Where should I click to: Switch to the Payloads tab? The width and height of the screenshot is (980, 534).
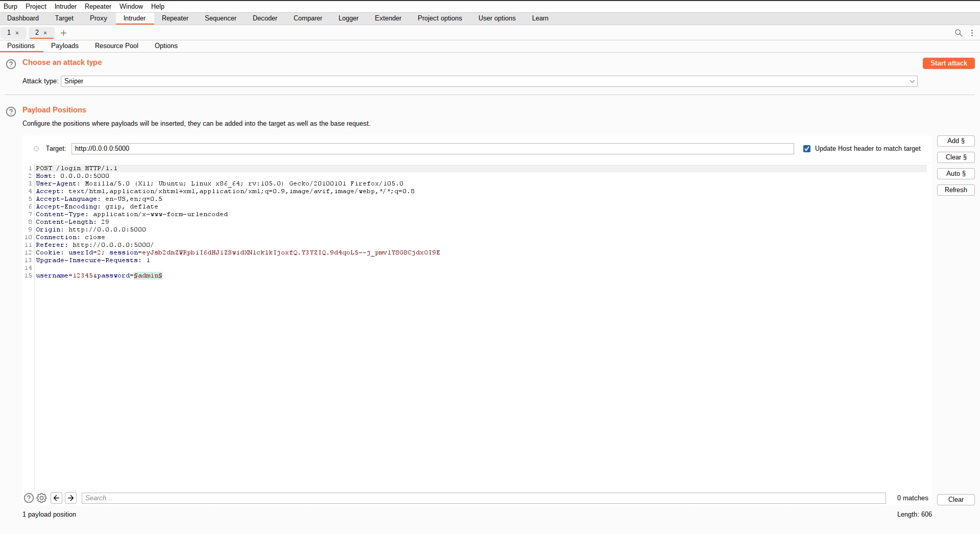(x=64, y=46)
